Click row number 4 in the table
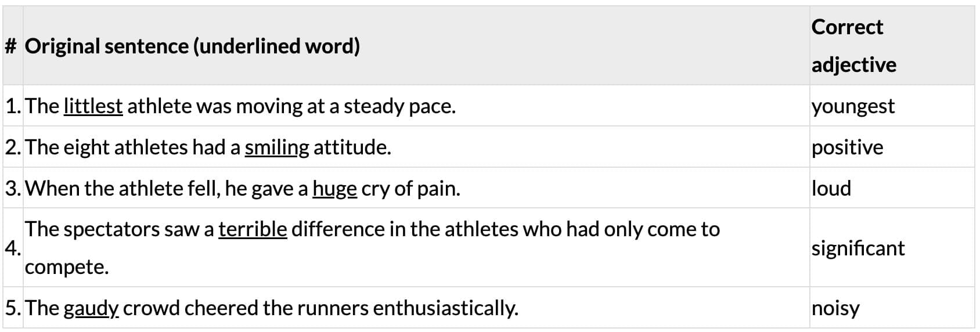This screenshot has height=332, width=980. (13, 248)
